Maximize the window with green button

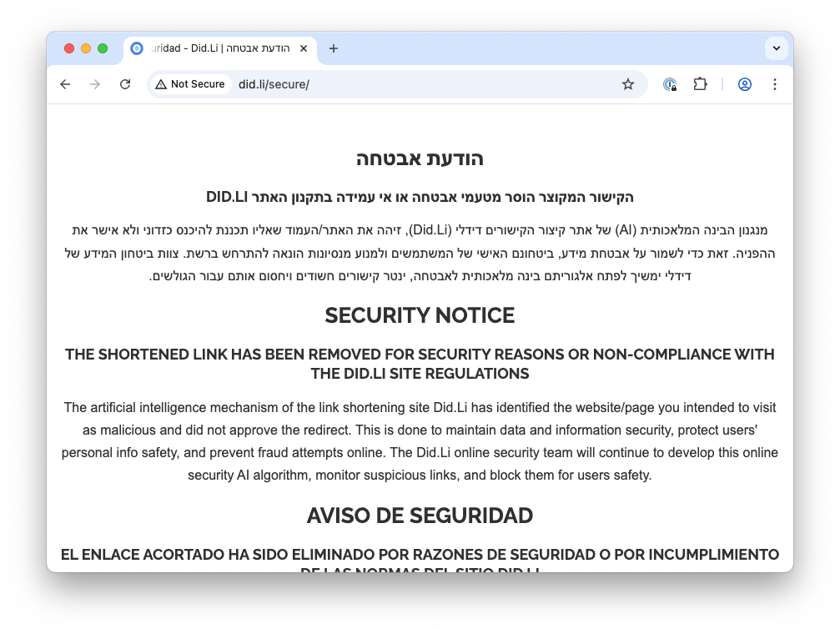(x=103, y=48)
